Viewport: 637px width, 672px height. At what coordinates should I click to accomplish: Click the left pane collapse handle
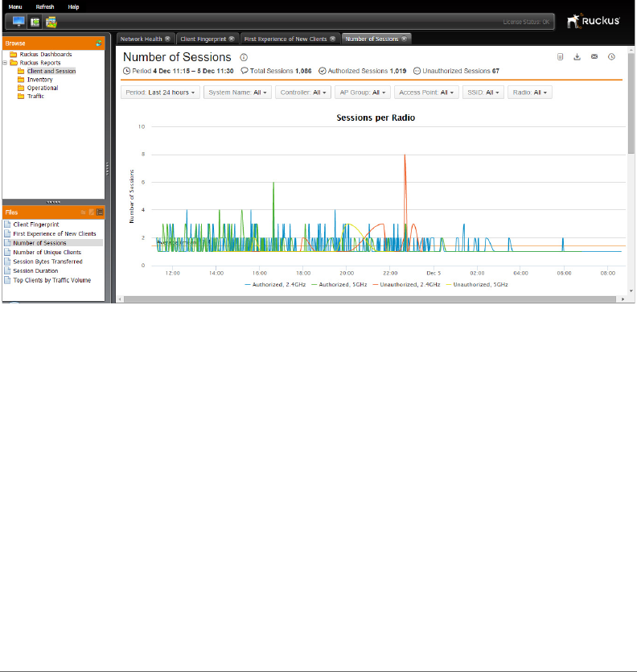point(107,168)
